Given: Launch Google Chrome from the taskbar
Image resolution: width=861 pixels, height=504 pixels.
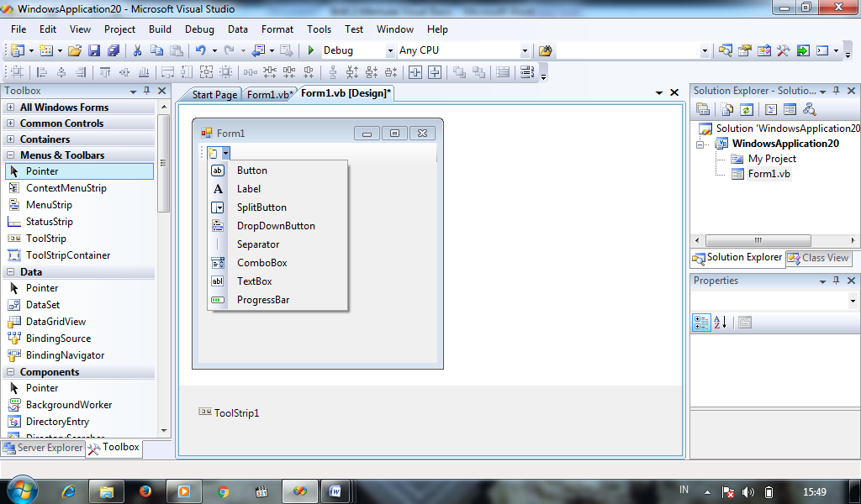Looking at the screenshot, I should point(223,491).
